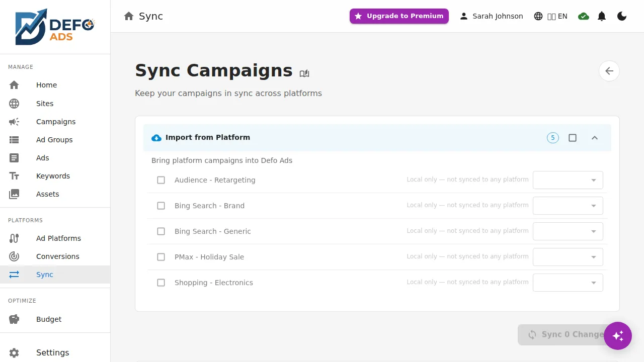Click Bing Search - Generic campaign name

(213, 231)
